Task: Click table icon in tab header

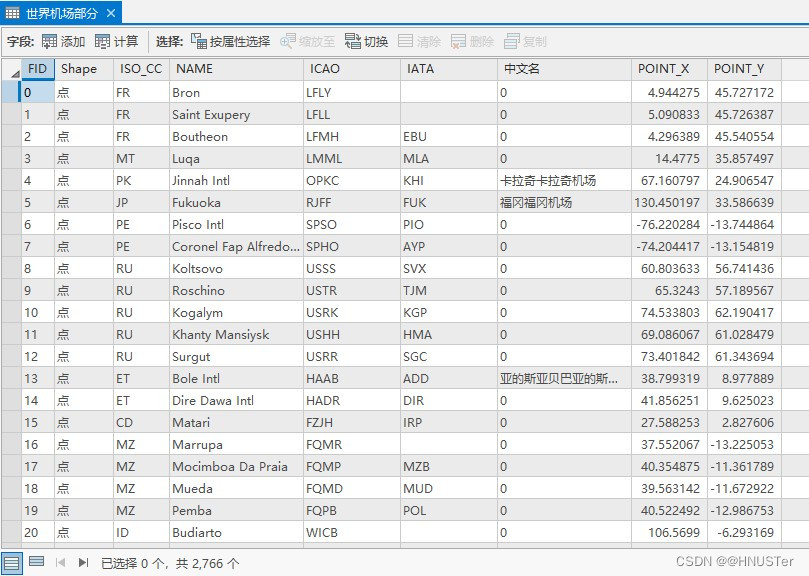Action: [x=12, y=13]
